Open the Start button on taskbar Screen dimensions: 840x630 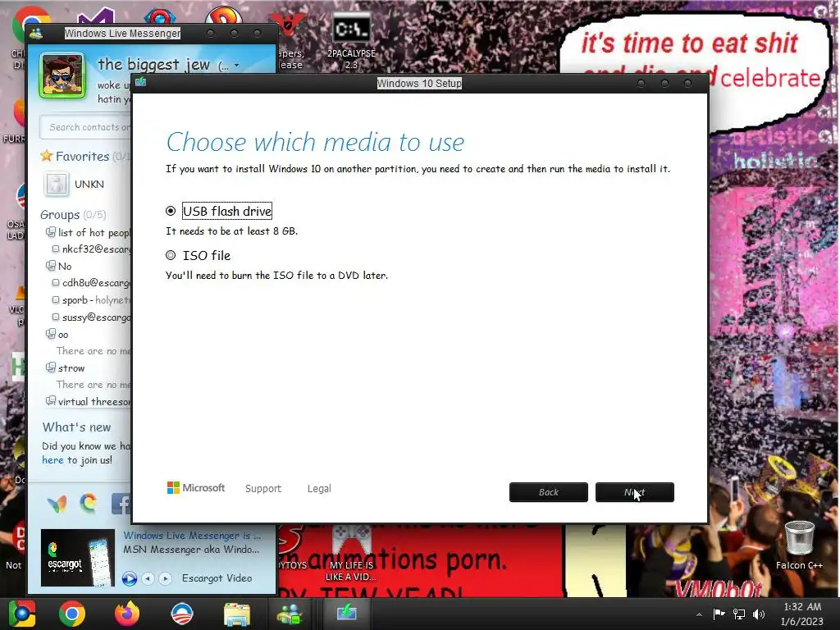(x=22, y=614)
